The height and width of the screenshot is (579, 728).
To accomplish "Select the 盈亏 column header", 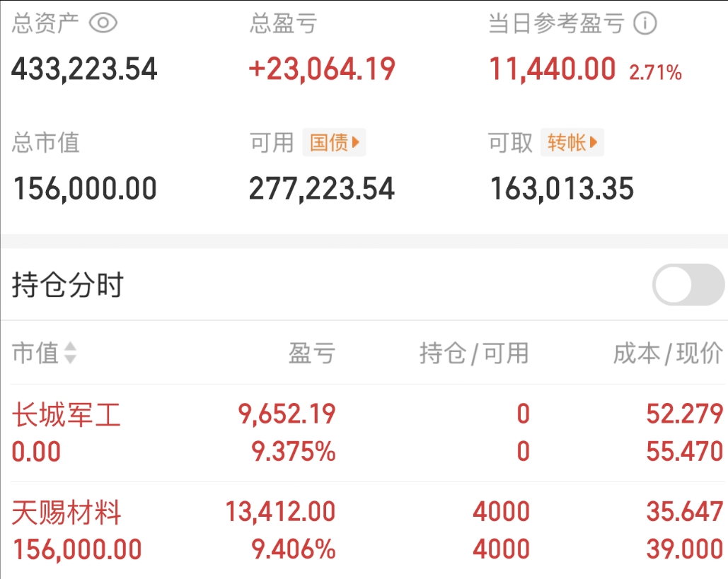I will point(311,353).
